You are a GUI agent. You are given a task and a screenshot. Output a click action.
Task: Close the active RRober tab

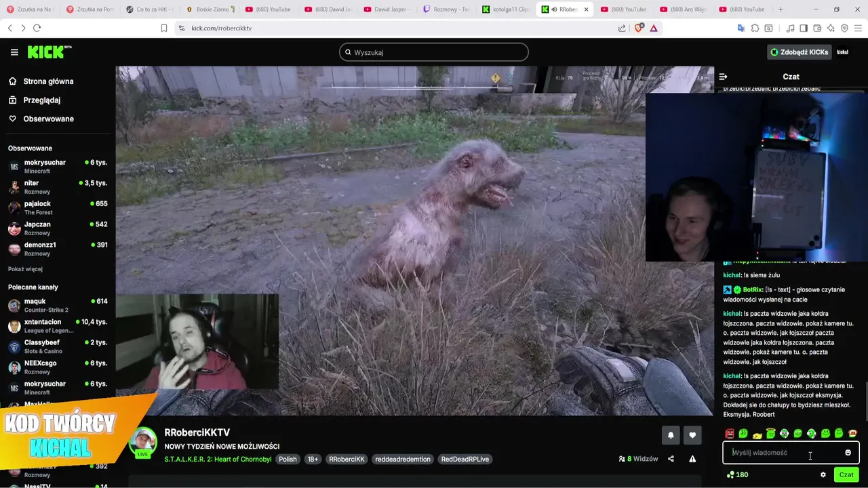tap(586, 9)
